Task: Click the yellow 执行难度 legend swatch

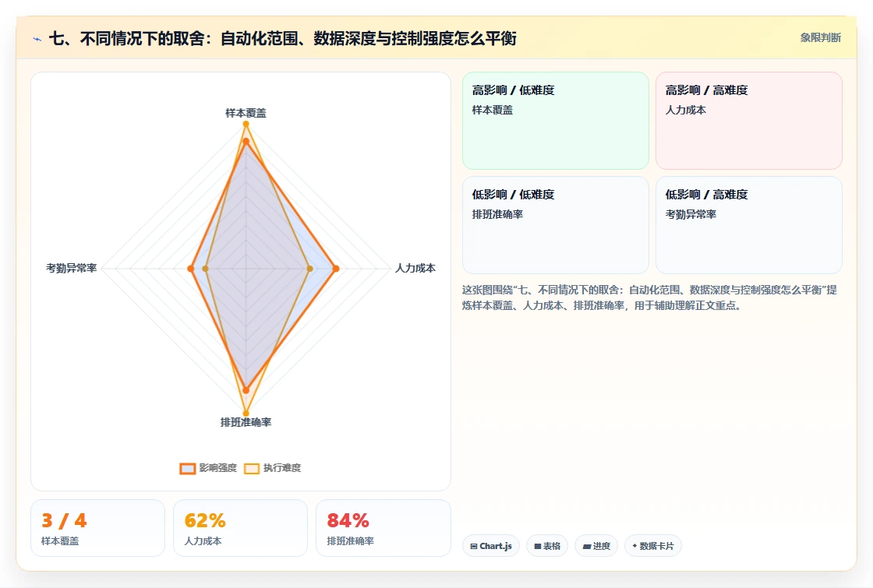Action: tap(252, 468)
